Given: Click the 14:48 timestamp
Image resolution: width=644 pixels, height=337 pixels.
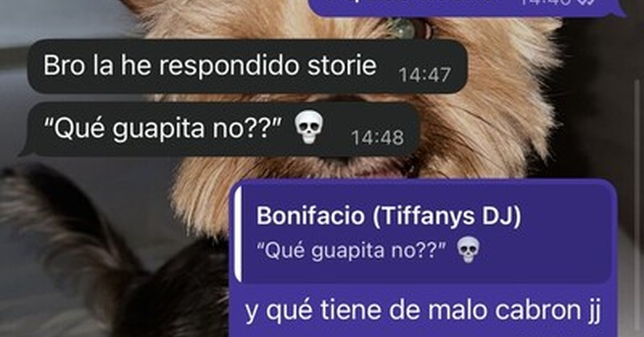Looking at the screenshot, I should (378, 138).
